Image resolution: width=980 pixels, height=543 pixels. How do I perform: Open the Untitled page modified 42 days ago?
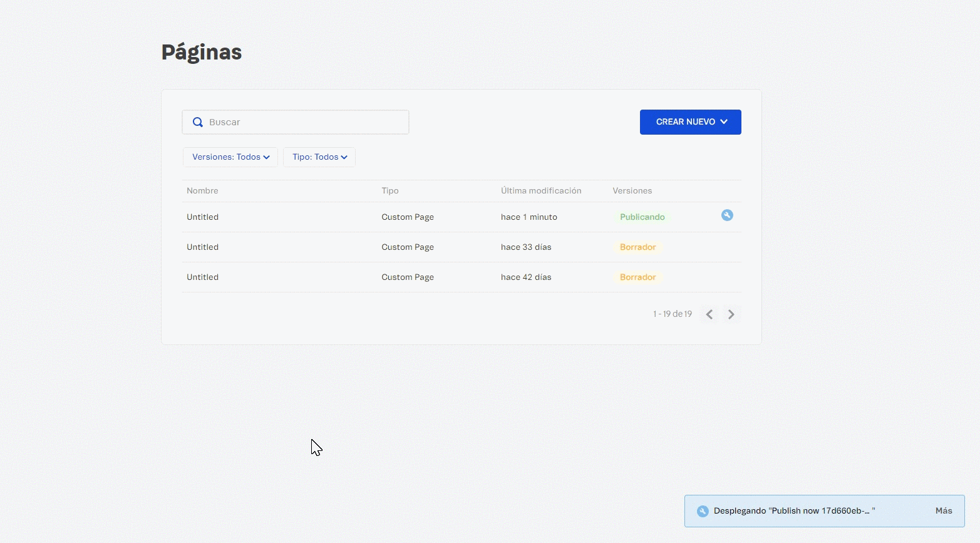(x=203, y=277)
